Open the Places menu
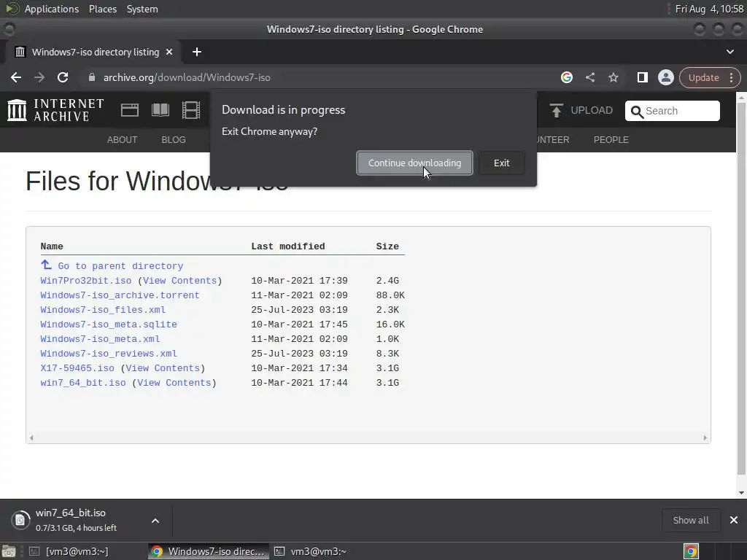The width and height of the screenshot is (747, 560). (x=102, y=9)
